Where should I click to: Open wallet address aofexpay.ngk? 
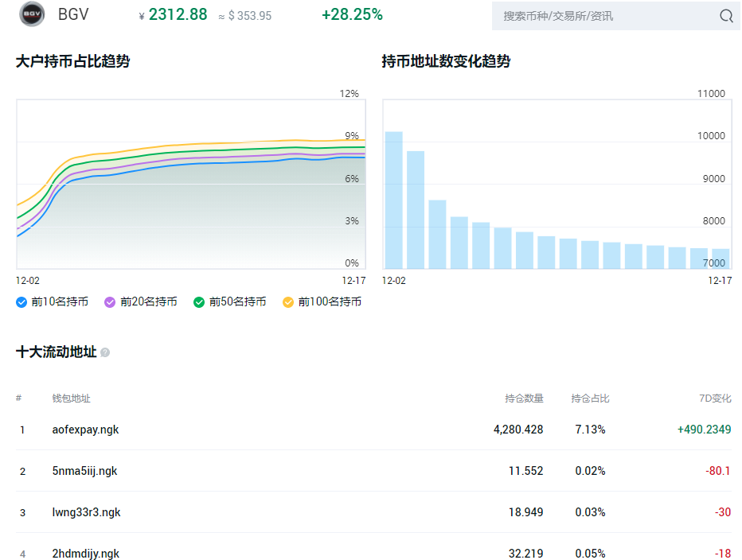(x=85, y=430)
